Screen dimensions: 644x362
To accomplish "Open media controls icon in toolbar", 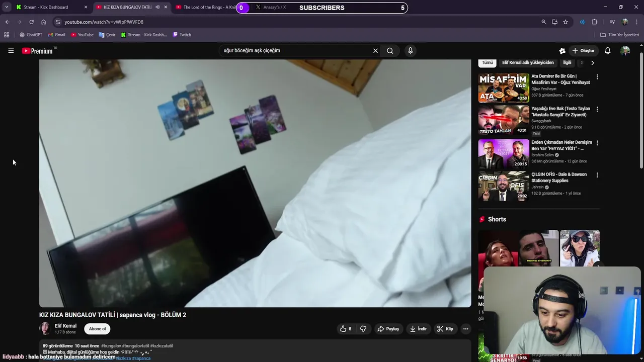I will point(612,22).
